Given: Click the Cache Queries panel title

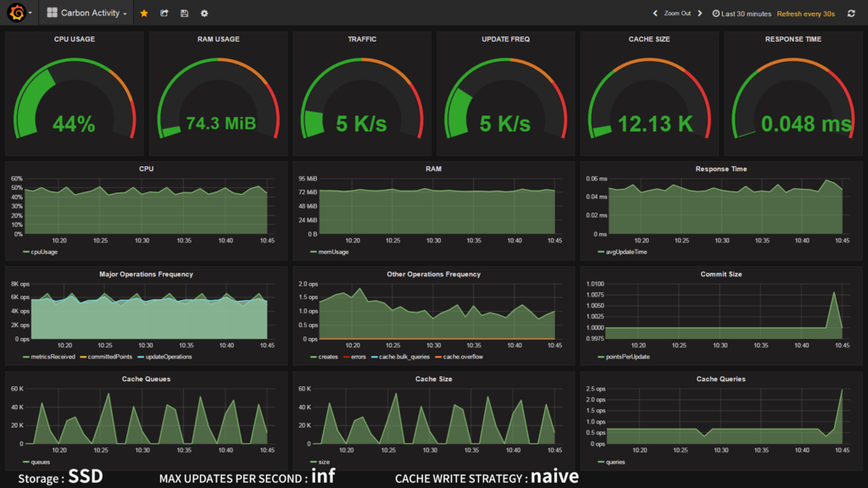Looking at the screenshot, I should tap(721, 379).
